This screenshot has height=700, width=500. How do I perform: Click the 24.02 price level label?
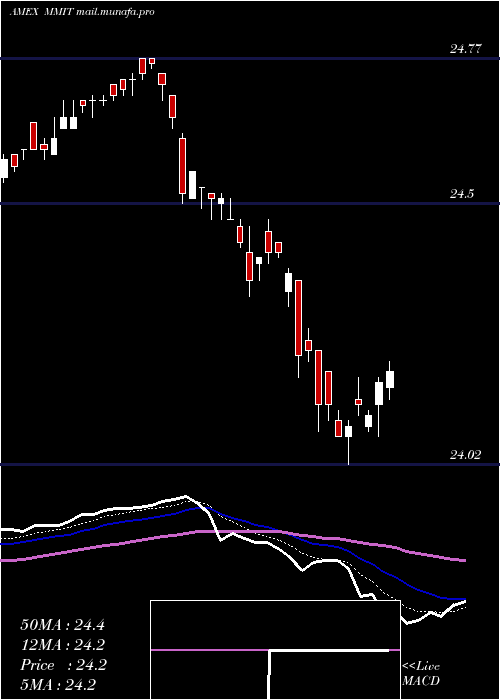pyautogui.click(x=466, y=455)
